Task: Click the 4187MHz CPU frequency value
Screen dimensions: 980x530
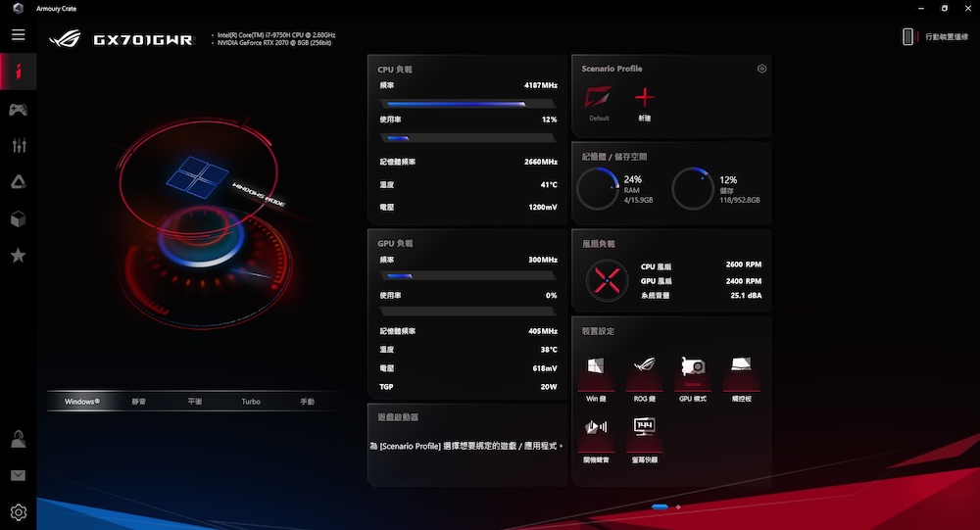Action: point(541,85)
